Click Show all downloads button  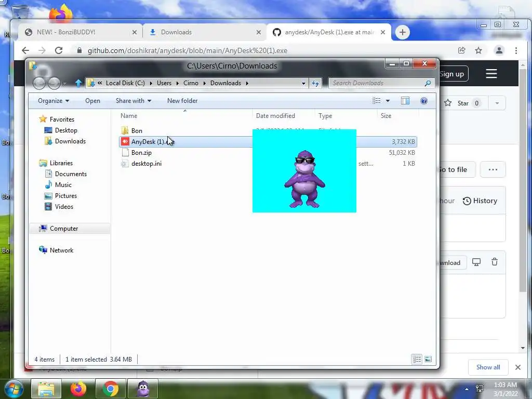[x=488, y=367]
